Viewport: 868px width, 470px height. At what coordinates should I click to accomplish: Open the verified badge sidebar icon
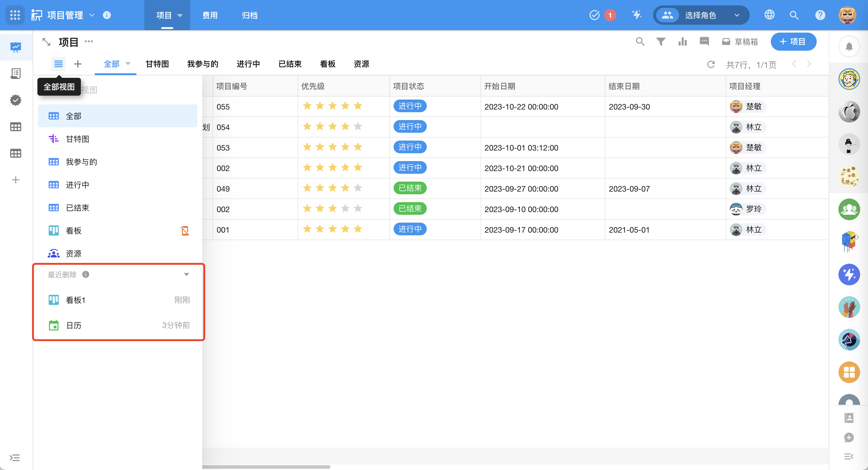click(15, 100)
